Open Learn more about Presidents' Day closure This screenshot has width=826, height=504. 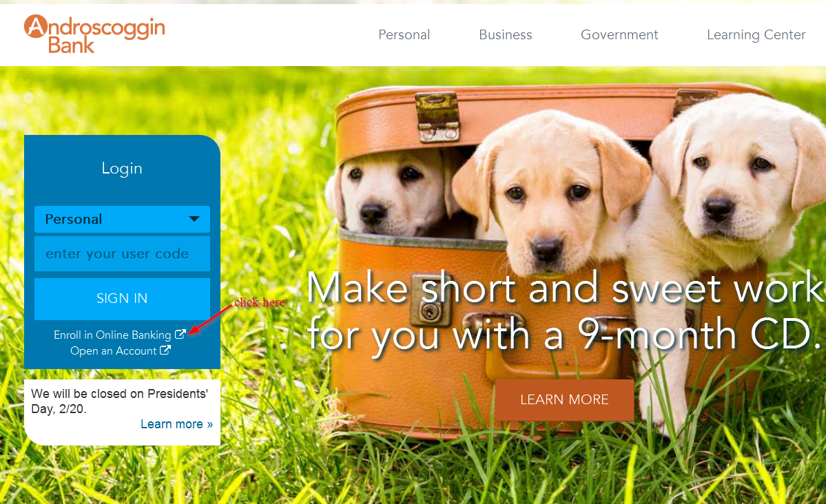point(176,424)
